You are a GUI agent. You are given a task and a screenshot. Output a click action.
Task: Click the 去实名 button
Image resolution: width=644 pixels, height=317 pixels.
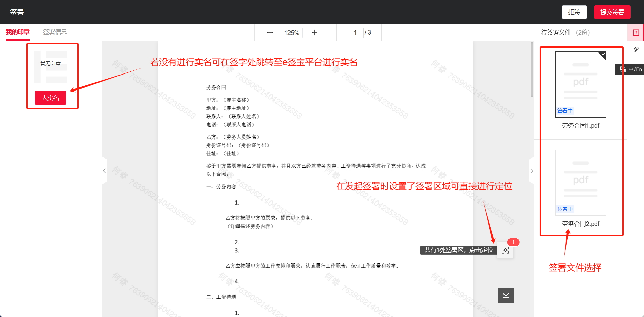coord(50,98)
